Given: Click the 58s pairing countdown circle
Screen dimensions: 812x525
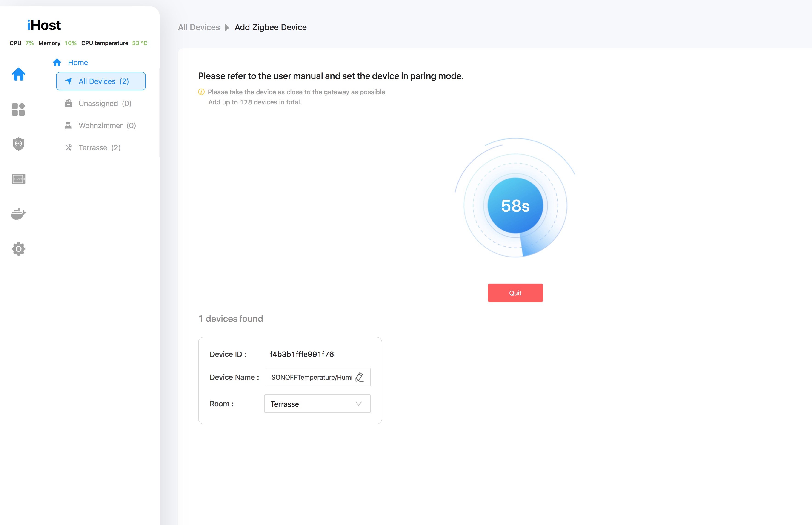Looking at the screenshot, I should (x=515, y=206).
